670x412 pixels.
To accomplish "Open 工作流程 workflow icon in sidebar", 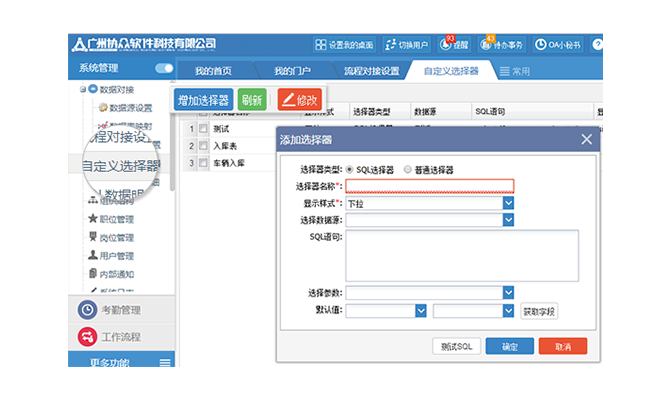I will (87, 337).
